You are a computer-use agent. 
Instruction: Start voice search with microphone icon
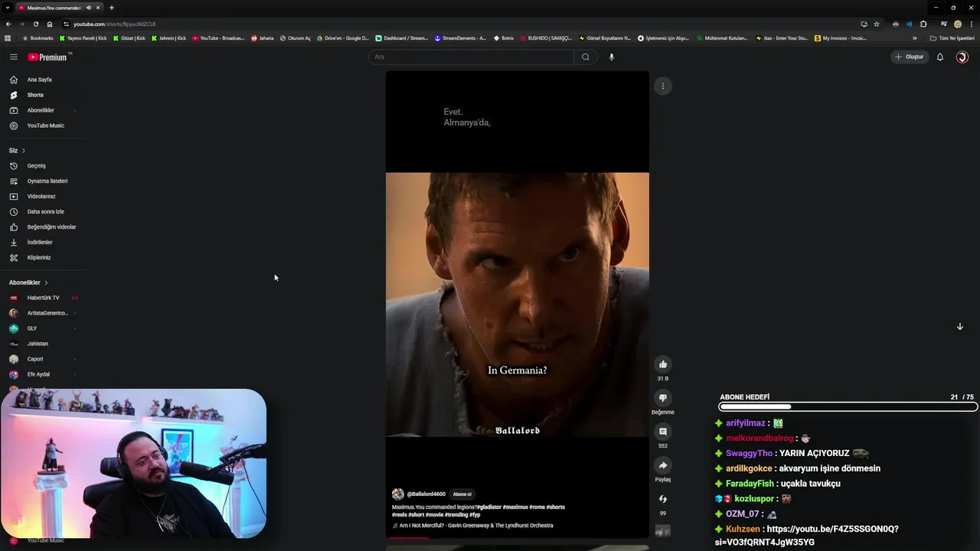point(611,57)
